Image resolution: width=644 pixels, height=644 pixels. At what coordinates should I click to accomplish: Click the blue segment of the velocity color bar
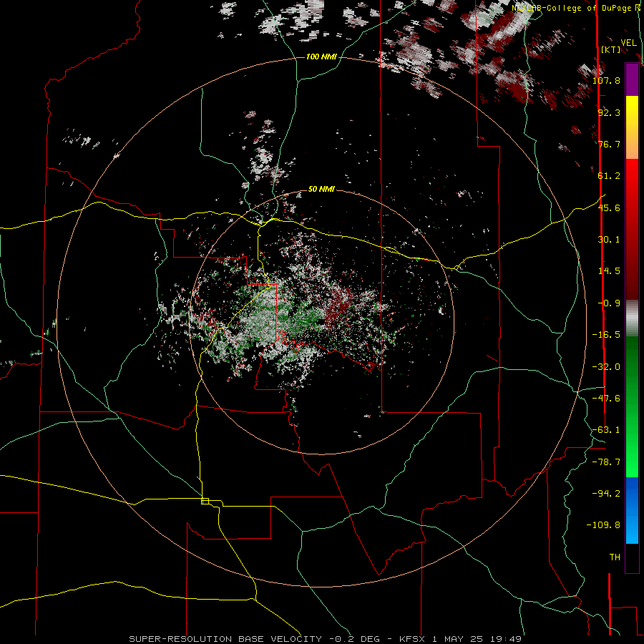pyautogui.click(x=632, y=510)
